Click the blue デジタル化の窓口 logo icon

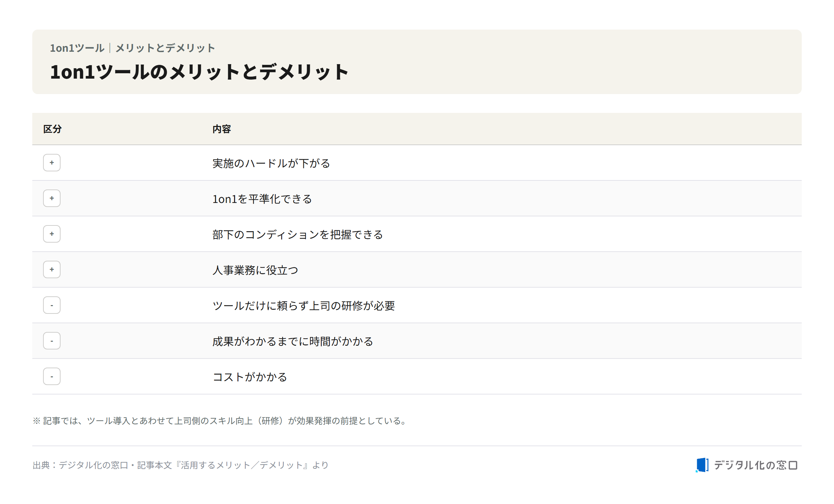pos(702,465)
